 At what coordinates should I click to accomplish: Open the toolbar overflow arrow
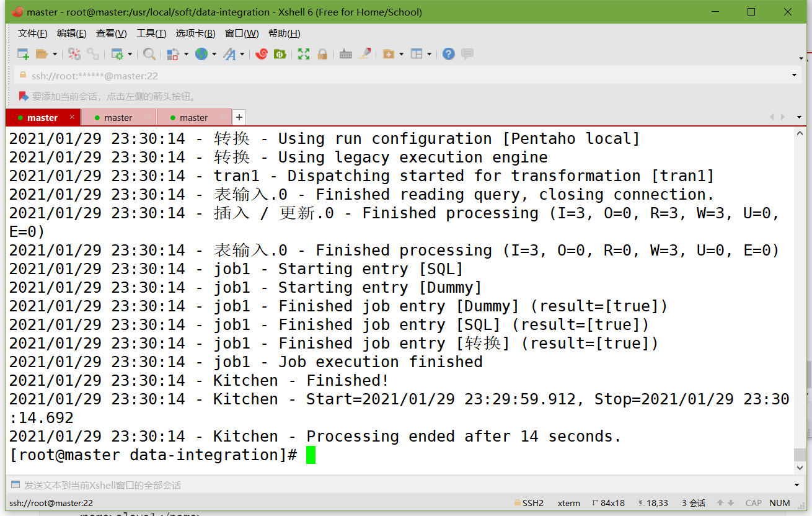coord(801,58)
